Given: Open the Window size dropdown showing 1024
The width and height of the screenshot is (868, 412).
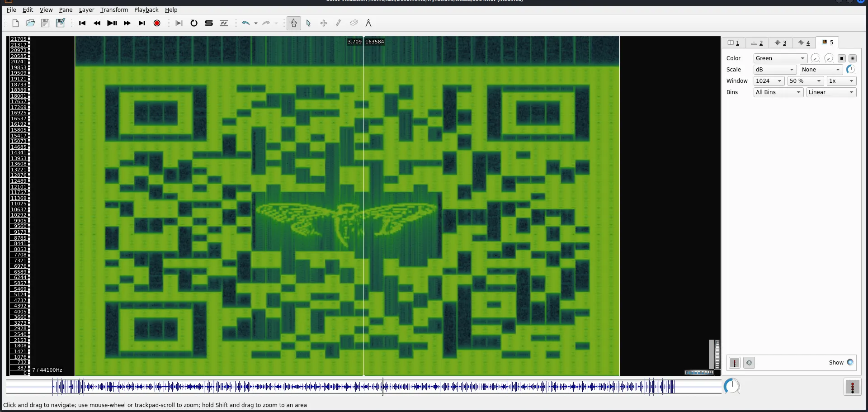Looking at the screenshot, I should tap(769, 81).
